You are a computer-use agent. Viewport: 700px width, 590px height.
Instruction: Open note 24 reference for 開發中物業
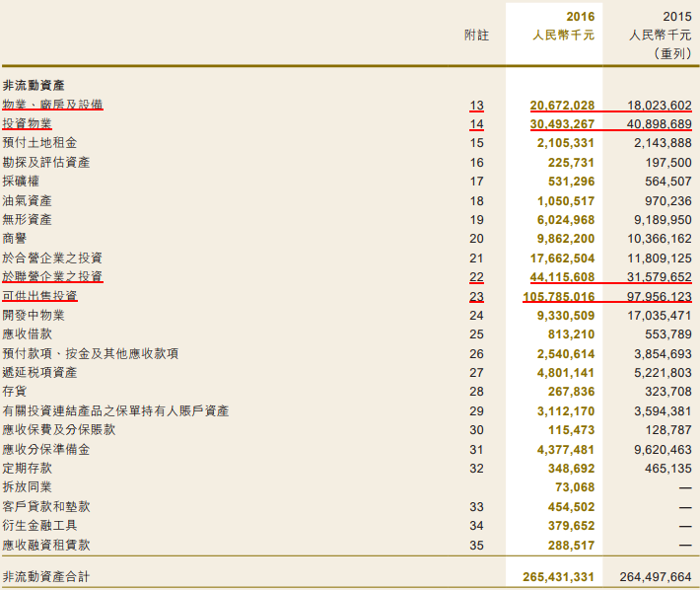pos(477,315)
